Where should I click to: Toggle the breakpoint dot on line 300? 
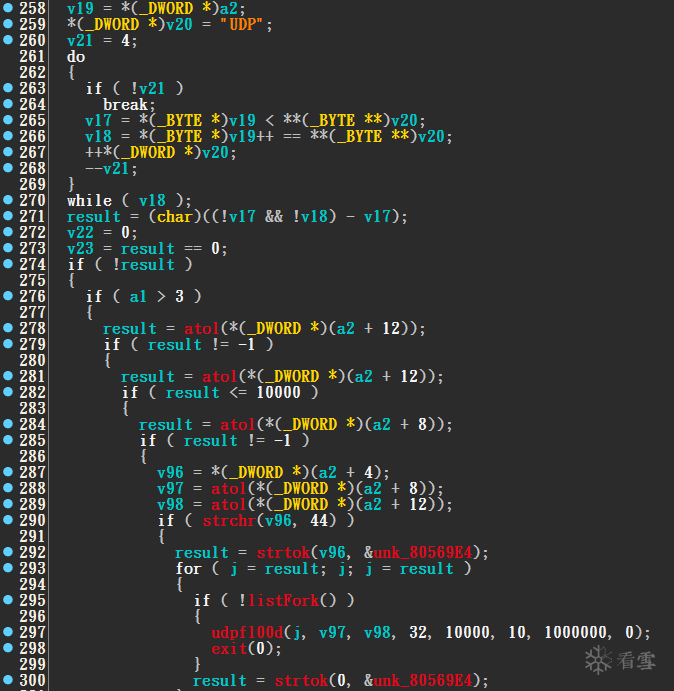(7, 680)
